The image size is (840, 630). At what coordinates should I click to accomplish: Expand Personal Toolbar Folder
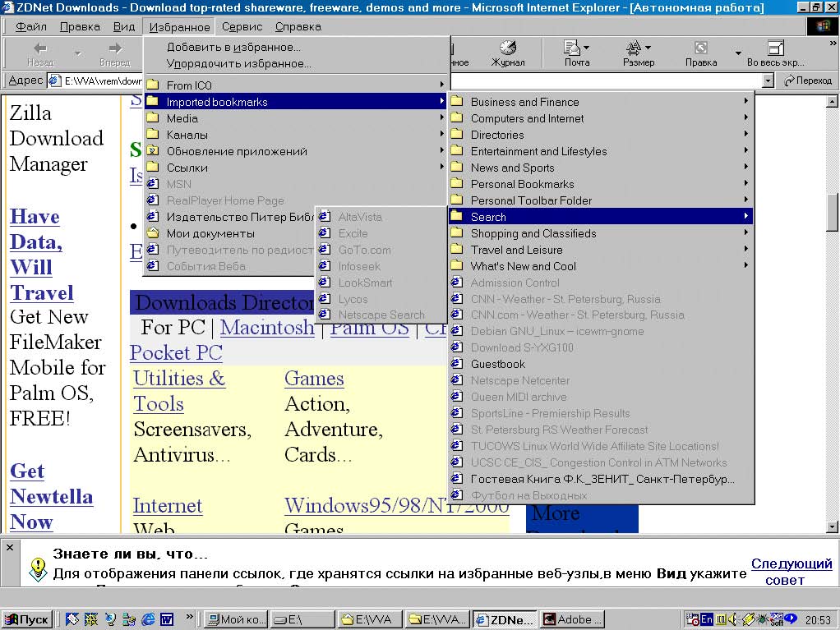pyautogui.click(x=601, y=200)
